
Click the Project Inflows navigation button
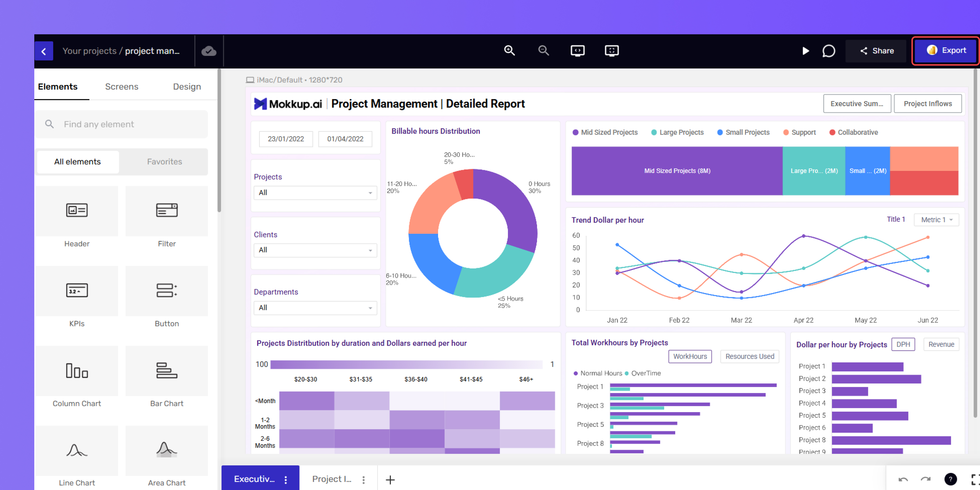[x=928, y=103]
